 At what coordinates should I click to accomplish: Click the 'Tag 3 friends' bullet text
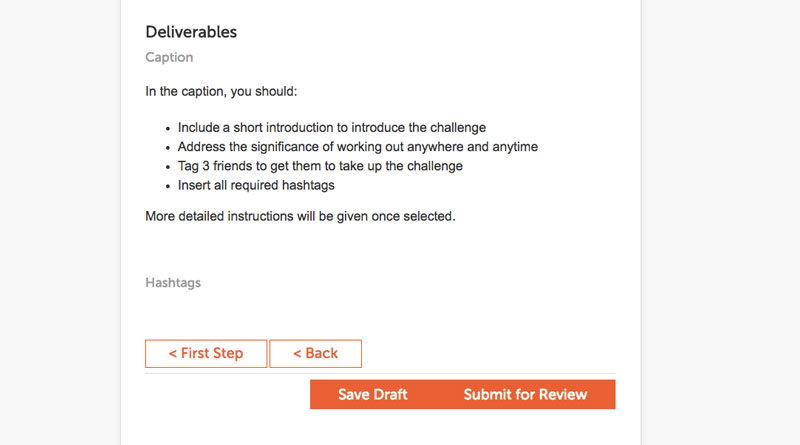pyautogui.click(x=320, y=166)
